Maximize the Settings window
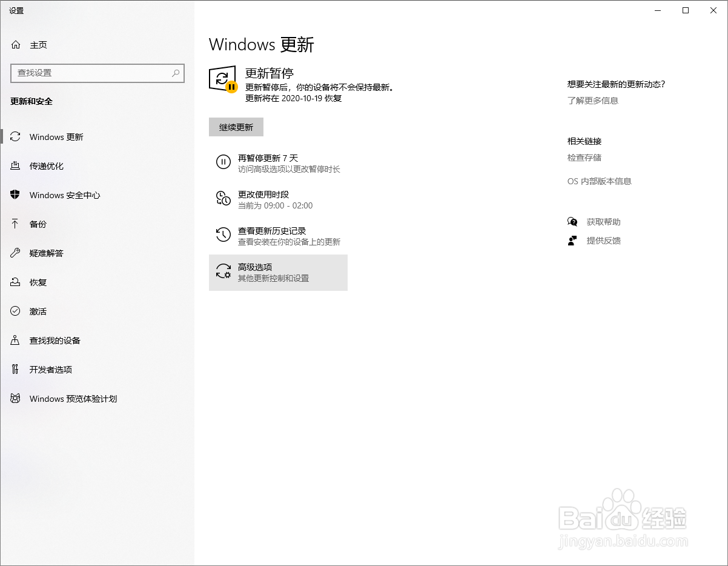728x566 pixels. click(x=686, y=10)
